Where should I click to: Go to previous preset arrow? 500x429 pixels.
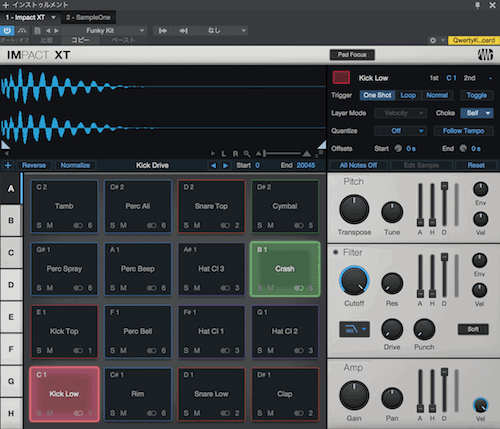48,31
